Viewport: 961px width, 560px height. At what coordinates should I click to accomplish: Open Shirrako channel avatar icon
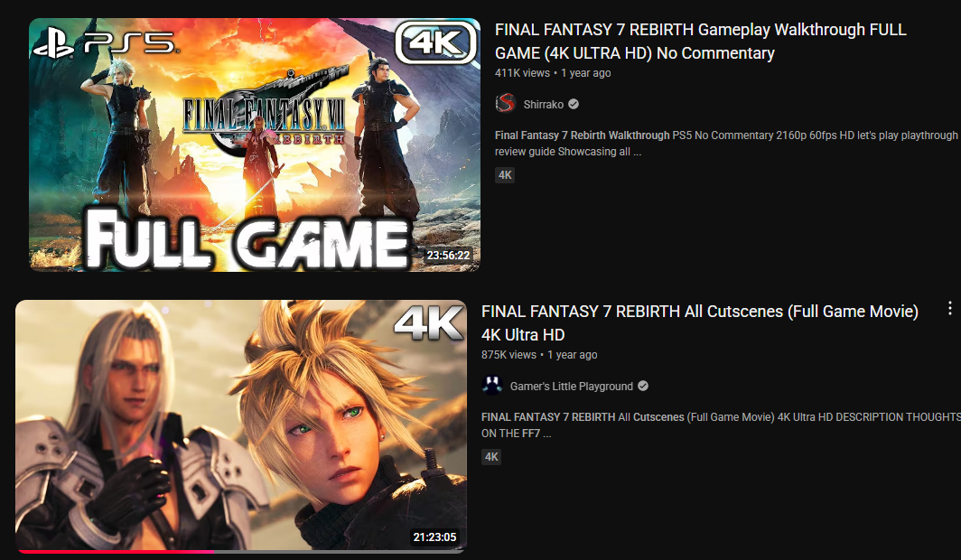tap(506, 104)
